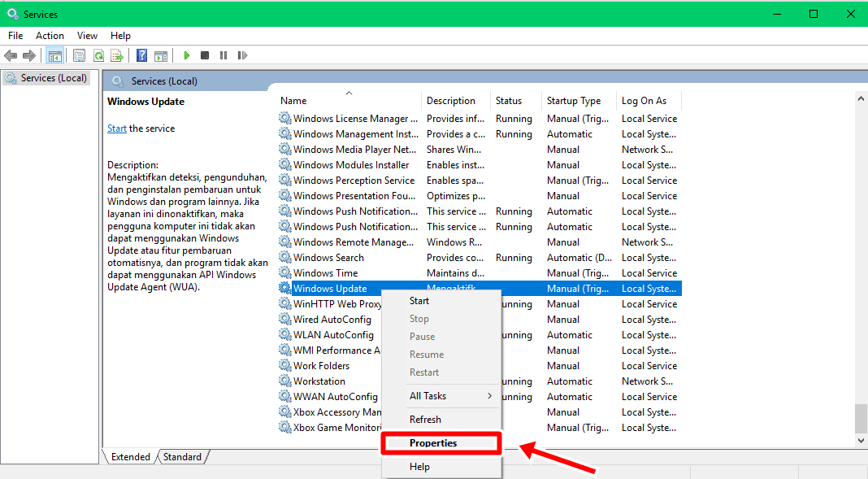
Task: Open the Help menu in menu bar
Action: click(x=120, y=36)
